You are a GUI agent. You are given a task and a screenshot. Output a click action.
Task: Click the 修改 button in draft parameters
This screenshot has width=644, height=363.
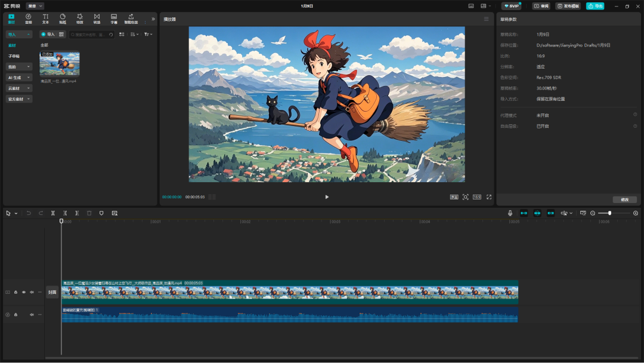click(x=624, y=199)
